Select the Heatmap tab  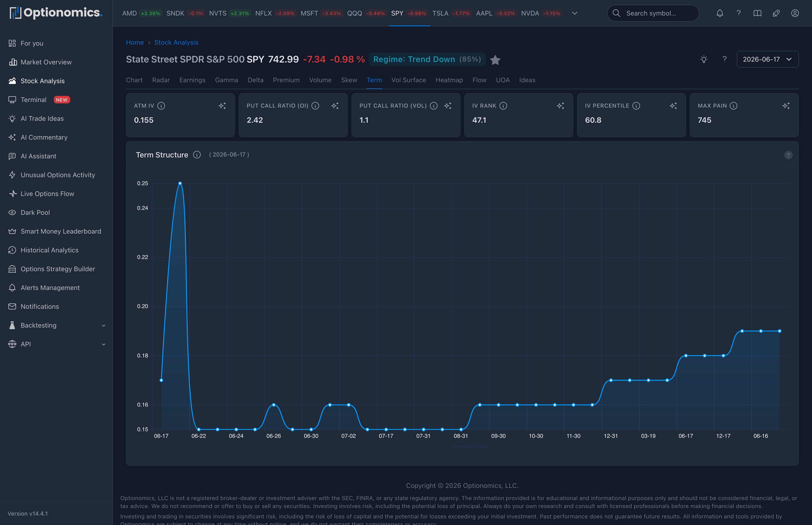[449, 80]
